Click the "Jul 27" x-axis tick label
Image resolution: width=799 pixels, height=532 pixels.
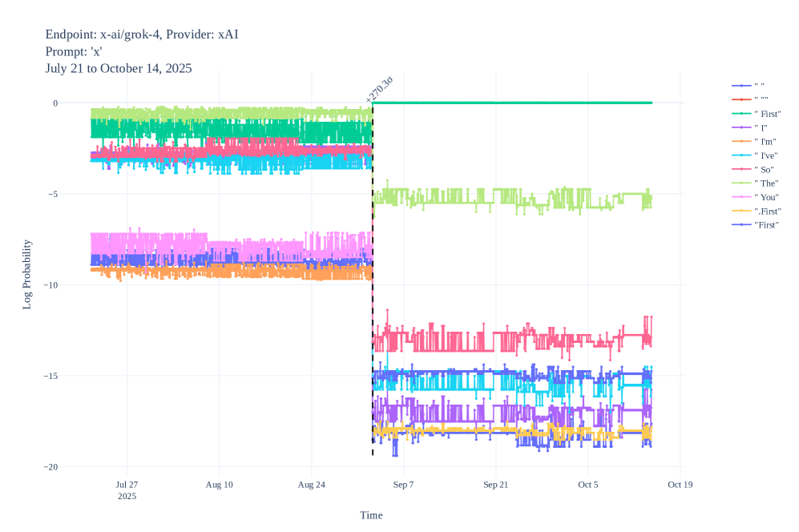click(127, 485)
